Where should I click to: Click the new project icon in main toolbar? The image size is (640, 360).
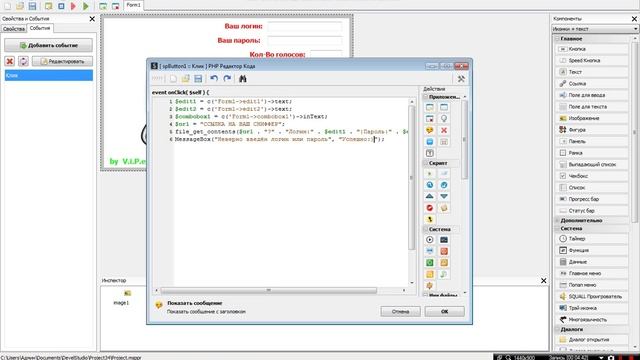coord(7,6)
